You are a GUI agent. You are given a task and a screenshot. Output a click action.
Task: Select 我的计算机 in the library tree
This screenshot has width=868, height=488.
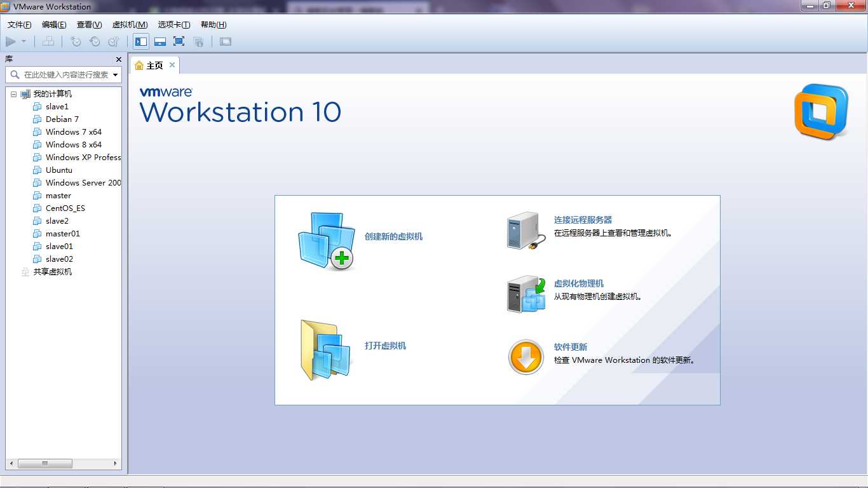coord(53,94)
